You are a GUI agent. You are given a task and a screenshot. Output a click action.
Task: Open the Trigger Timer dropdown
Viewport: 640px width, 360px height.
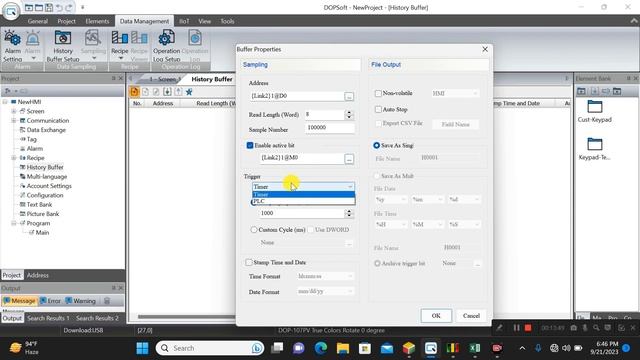pyautogui.click(x=303, y=187)
